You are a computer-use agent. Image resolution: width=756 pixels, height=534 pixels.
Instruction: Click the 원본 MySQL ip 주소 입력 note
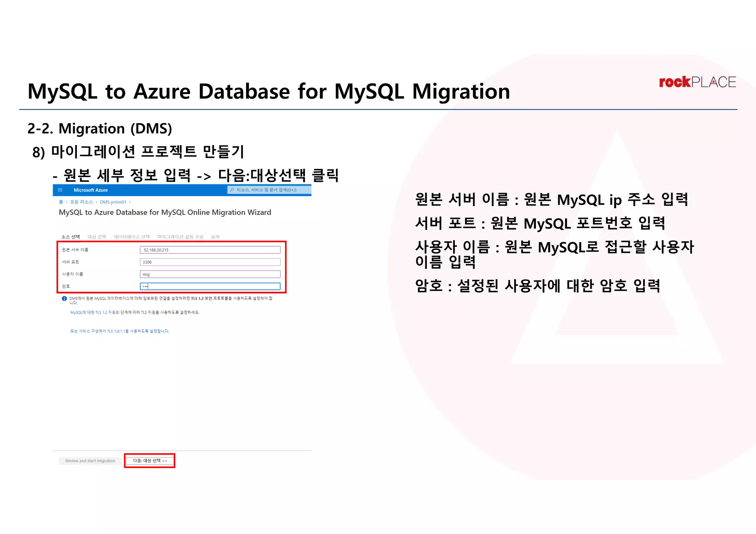pyautogui.click(x=606, y=199)
